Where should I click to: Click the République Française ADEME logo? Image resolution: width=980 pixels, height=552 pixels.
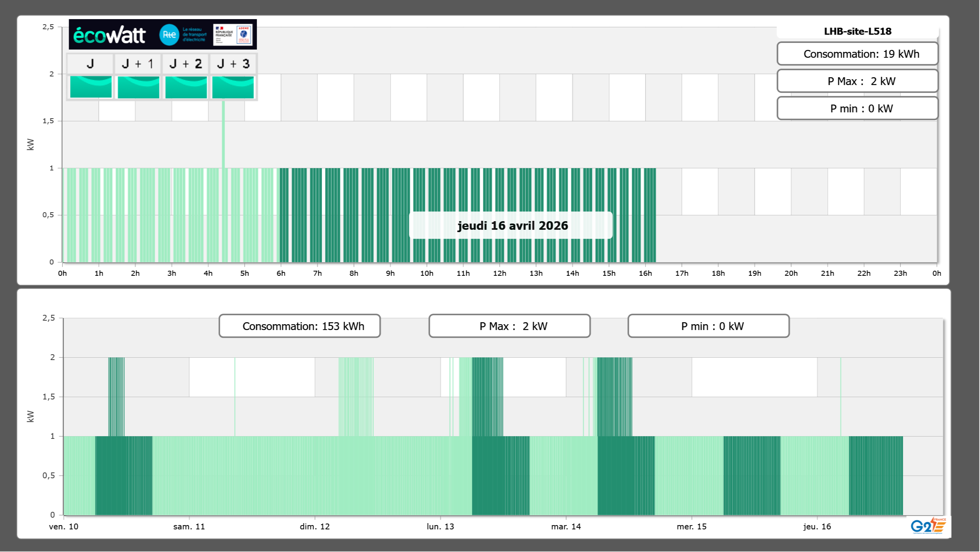pos(233,35)
